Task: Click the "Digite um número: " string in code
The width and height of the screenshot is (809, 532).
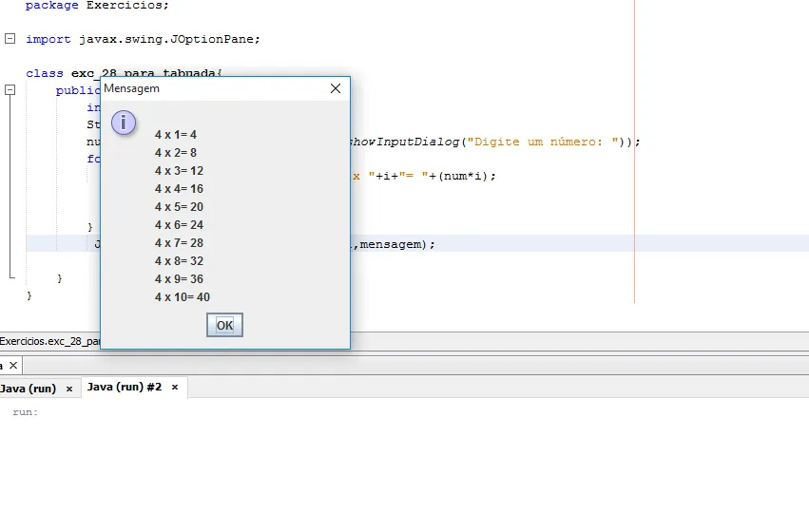Action: pos(543,142)
